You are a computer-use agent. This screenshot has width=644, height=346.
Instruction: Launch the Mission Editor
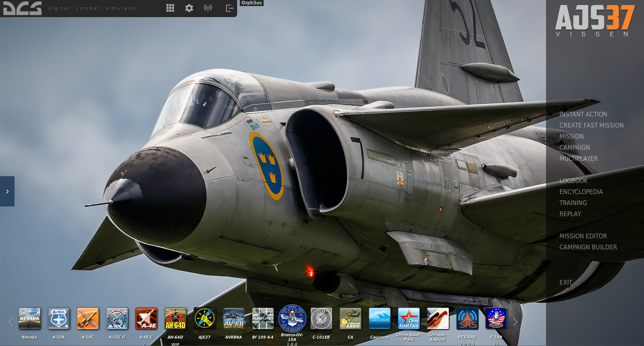pos(583,236)
